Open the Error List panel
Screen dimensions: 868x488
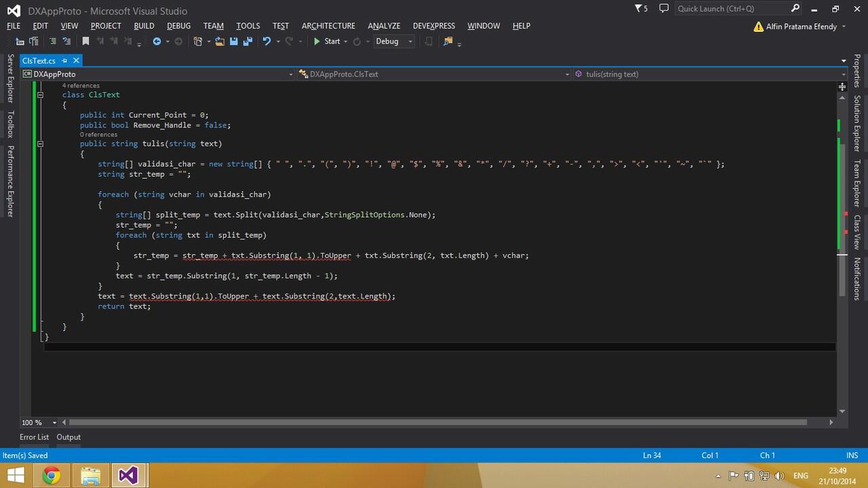34,437
